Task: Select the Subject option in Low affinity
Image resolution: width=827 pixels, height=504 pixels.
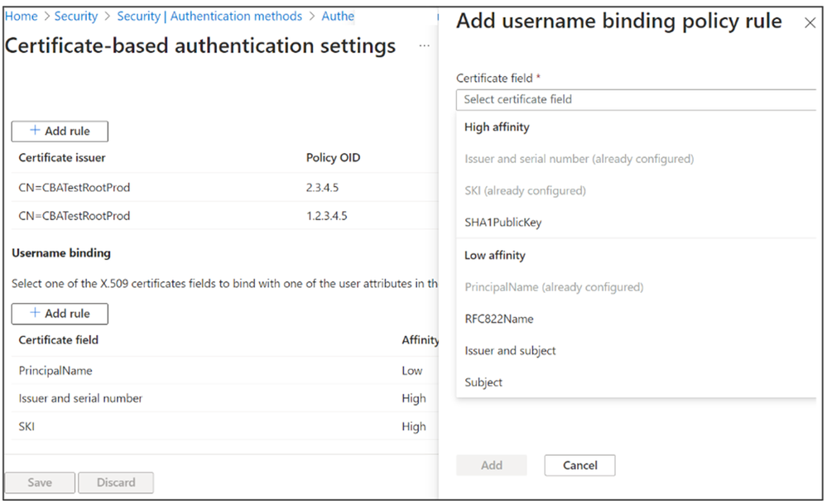Action: click(483, 382)
